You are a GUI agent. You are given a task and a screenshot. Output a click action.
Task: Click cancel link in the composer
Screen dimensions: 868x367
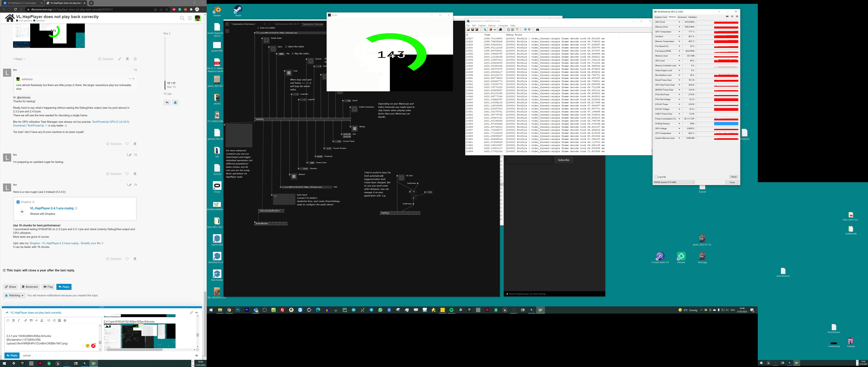click(x=27, y=356)
